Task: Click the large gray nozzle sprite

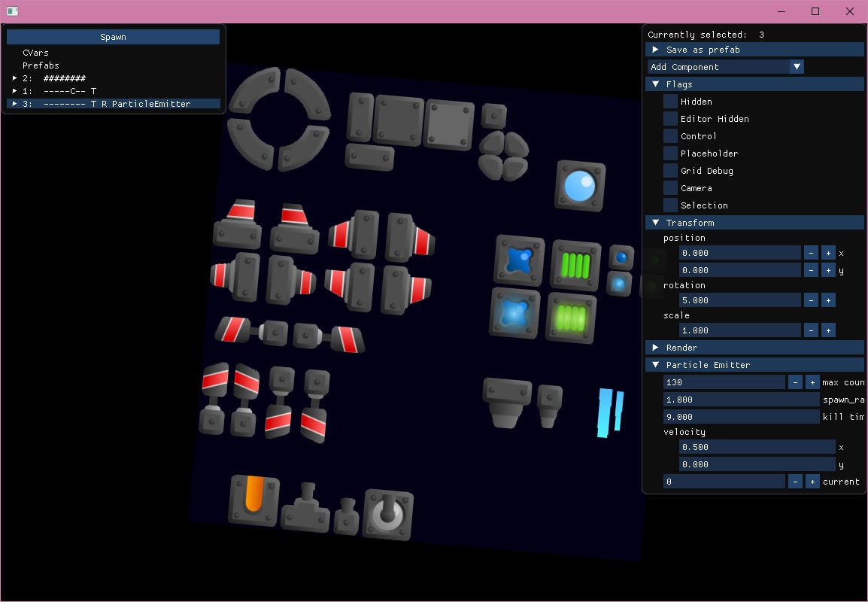Action: pyautogui.click(x=507, y=403)
